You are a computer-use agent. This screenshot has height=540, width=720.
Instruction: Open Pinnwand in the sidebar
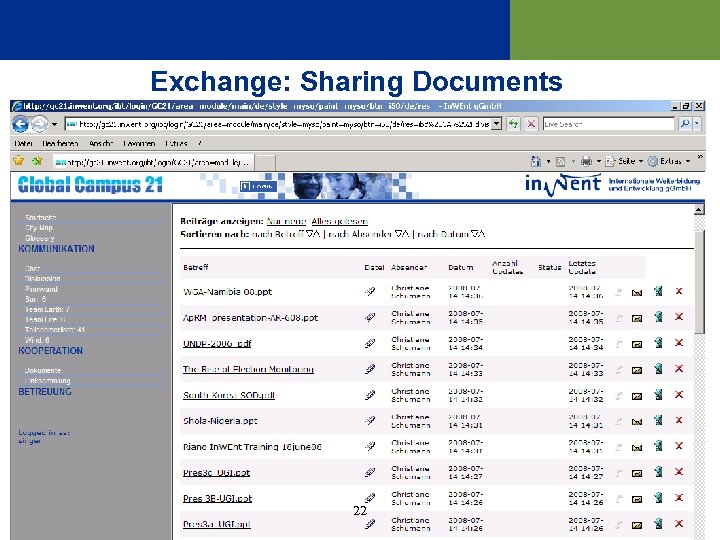pos(41,289)
